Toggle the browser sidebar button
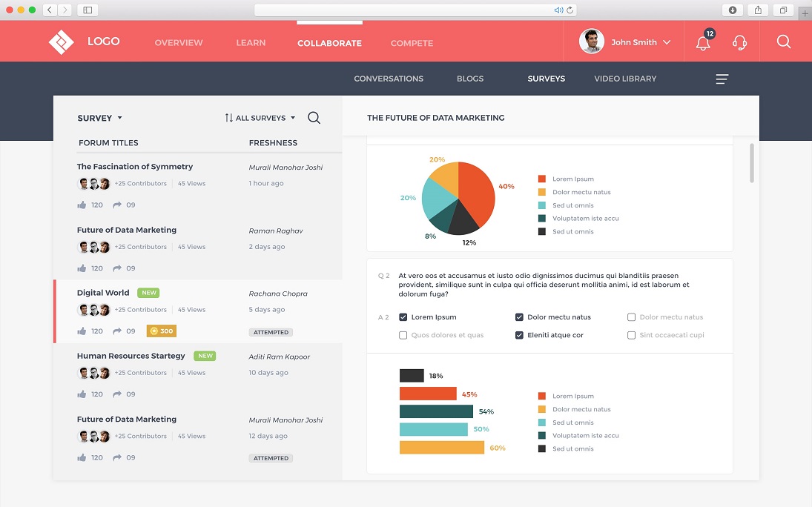Image resolution: width=812 pixels, height=507 pixels. pyautogui.click(x=88, y=10)
